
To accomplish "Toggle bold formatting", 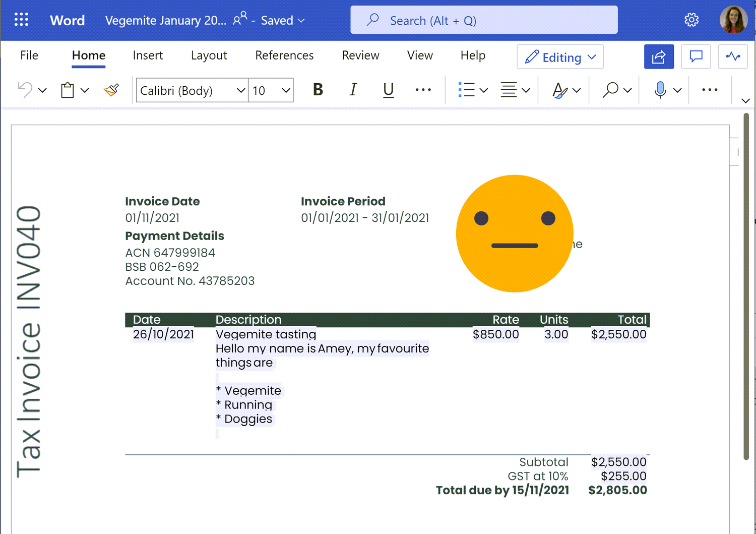I will (x=318, y=90).
